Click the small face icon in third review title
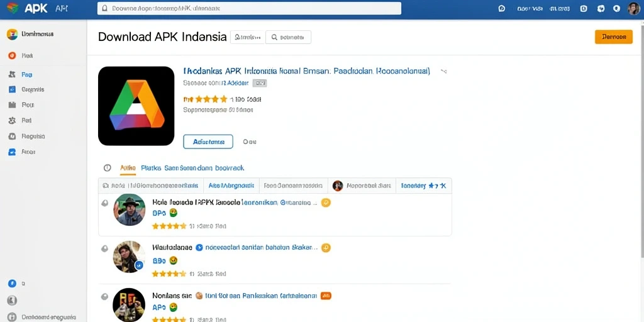This screenshot has width=644, height=322. click(x=199, y=296)
